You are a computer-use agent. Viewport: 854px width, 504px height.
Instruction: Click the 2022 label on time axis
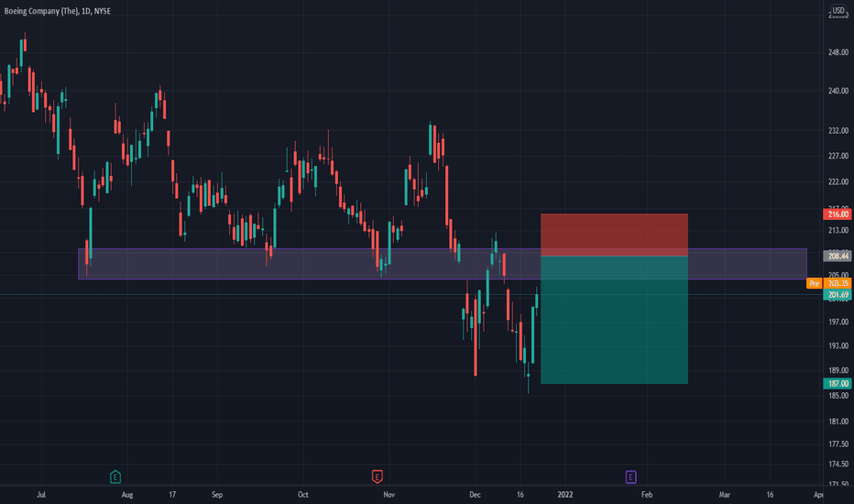(x=564, y=495)
